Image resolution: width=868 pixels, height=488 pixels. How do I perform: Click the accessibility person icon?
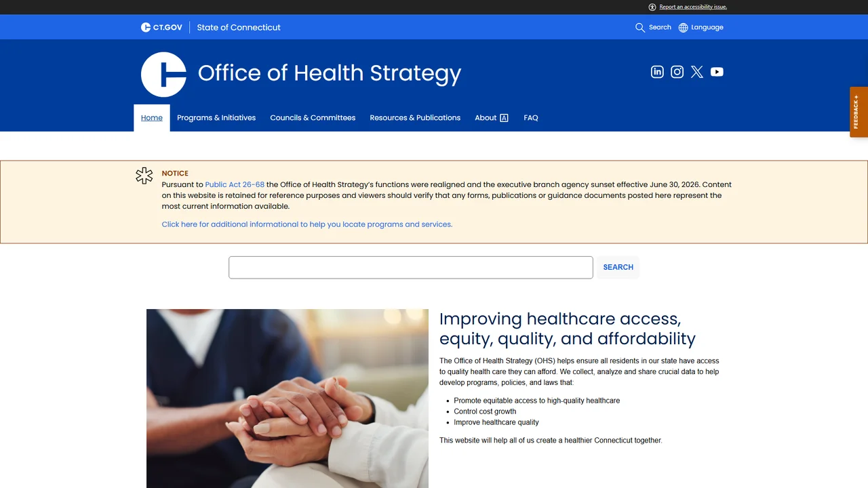[652, 7]
